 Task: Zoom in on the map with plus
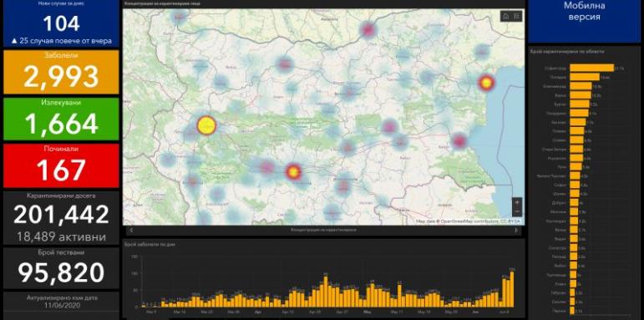[x=517, y=202]
